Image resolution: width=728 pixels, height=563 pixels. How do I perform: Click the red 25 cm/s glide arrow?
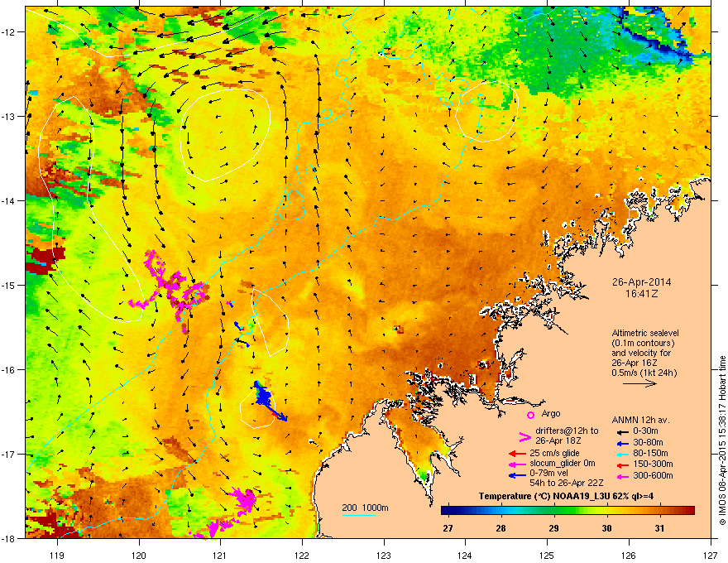click(517, 454)
